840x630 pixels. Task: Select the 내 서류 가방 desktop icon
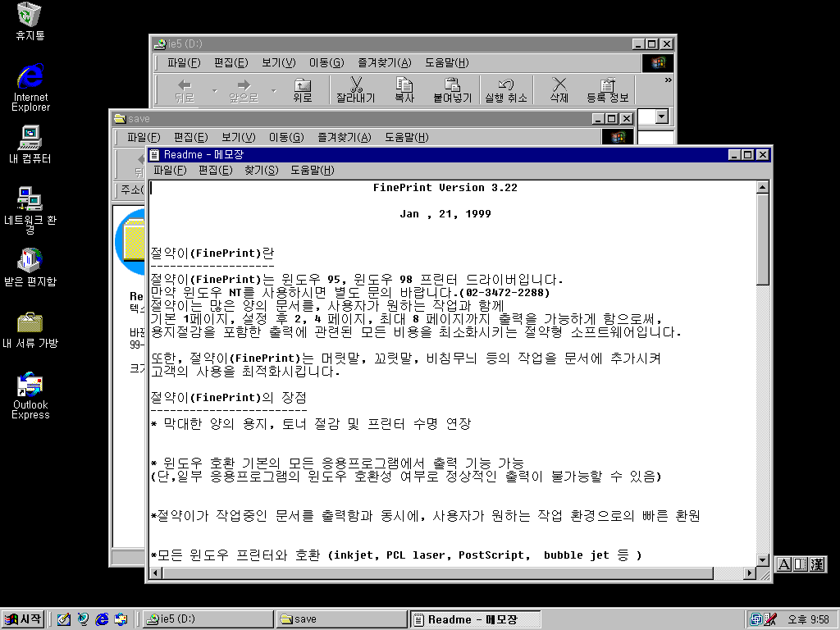coord(30,330)
